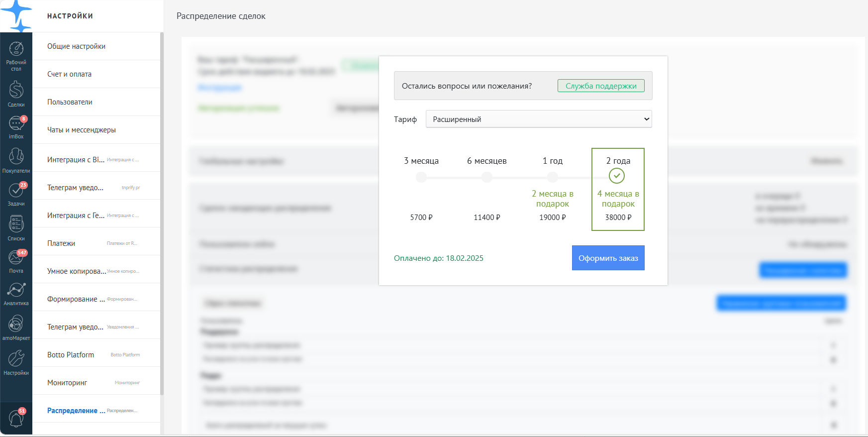Go to Покупатели icon in sidebar
Screen dimensions: 868x437
point(16,160)
